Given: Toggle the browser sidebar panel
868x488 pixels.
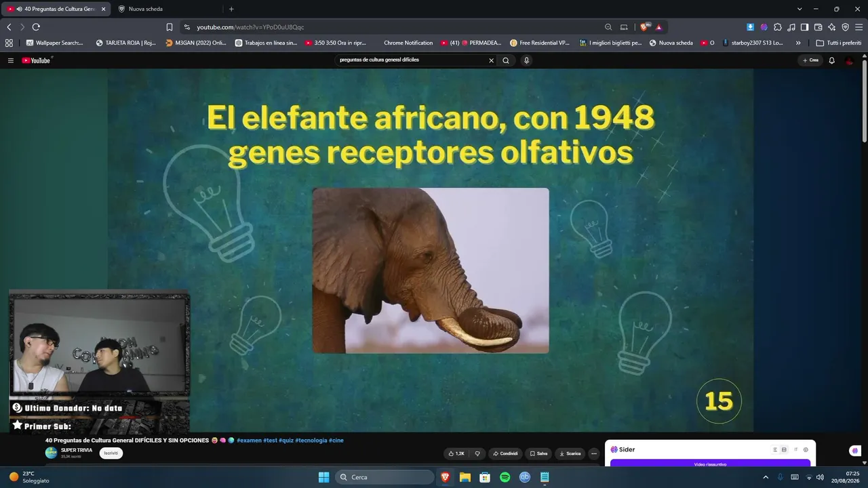Looking at the screenshot, I should pyautogui.click(x=804, y=27).
